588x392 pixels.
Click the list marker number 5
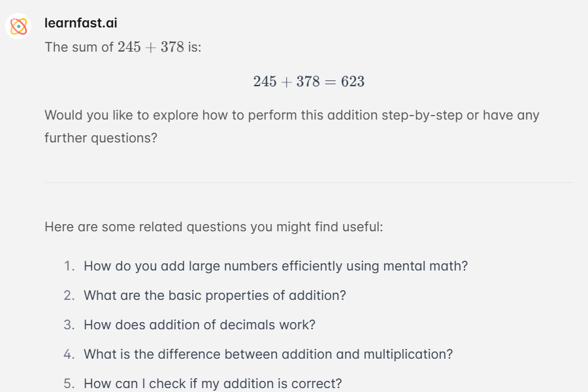point(69,384)
